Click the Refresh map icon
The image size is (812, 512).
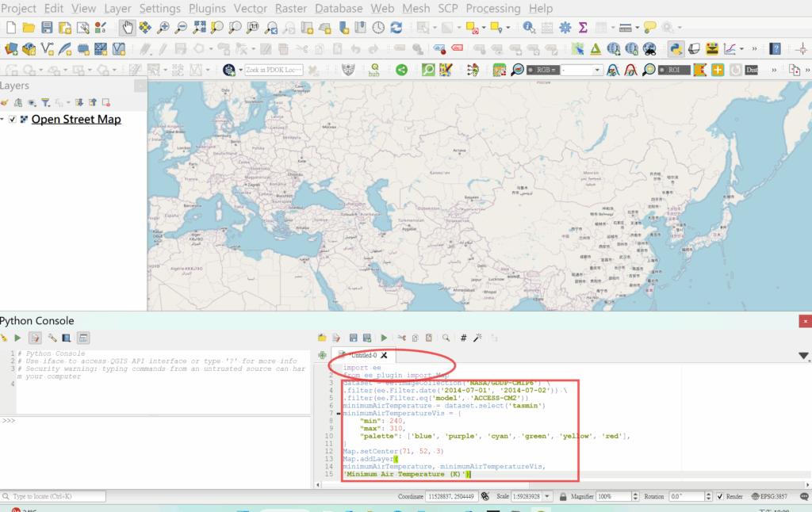[x=396, y=28]
